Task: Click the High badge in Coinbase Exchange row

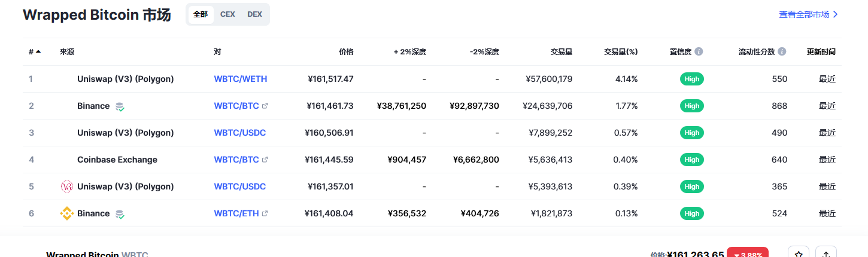Action: coord(692,160)
